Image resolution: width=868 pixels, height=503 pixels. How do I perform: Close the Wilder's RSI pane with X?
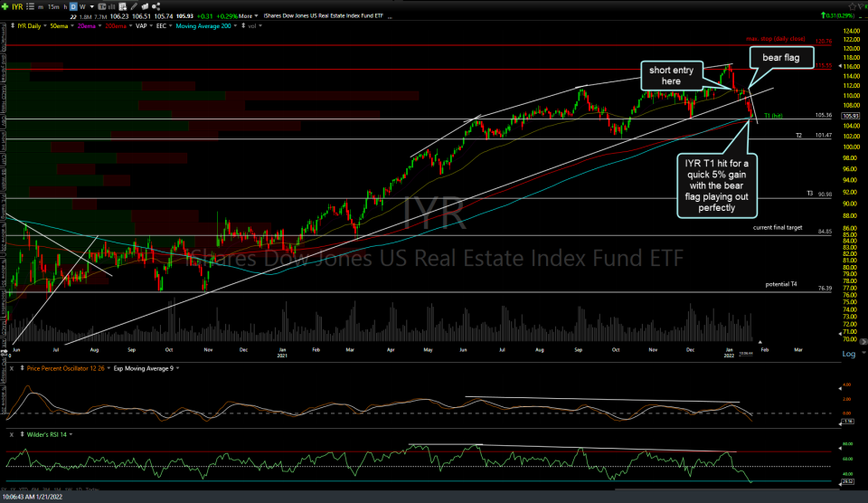click(11, 434)
